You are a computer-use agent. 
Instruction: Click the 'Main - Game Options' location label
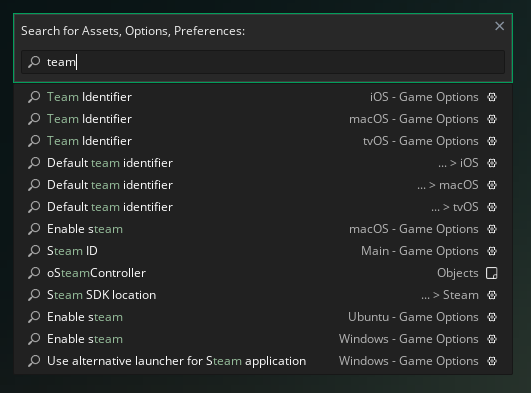(x=420, y=251)
